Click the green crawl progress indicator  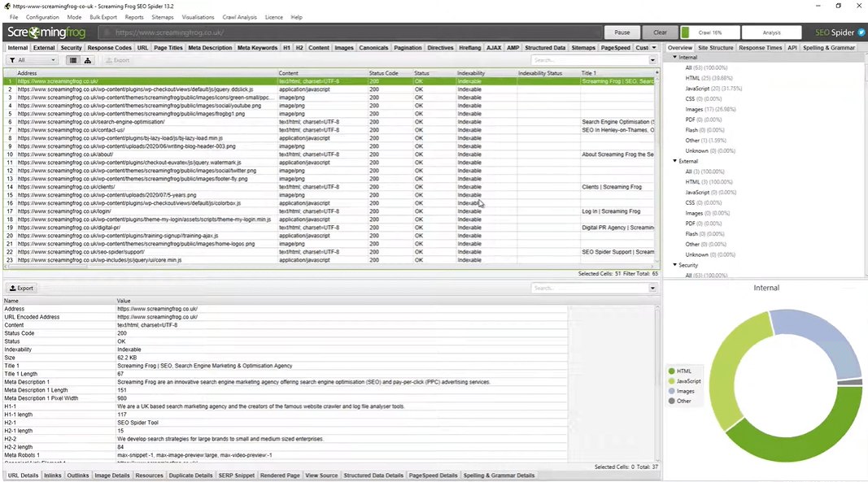(x=685, y=33)
